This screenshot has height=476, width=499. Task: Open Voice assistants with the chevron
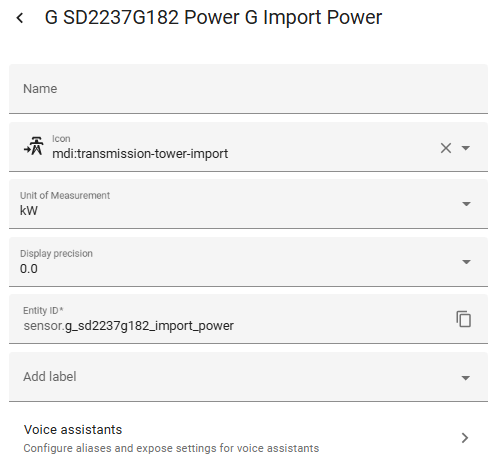point(465,438)
